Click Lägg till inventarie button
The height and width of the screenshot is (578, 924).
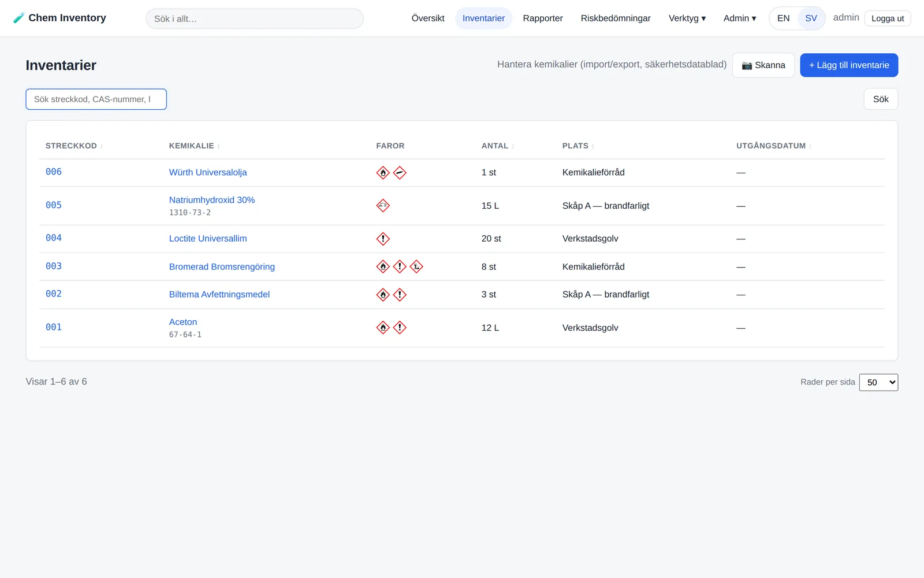pos(849,65)
